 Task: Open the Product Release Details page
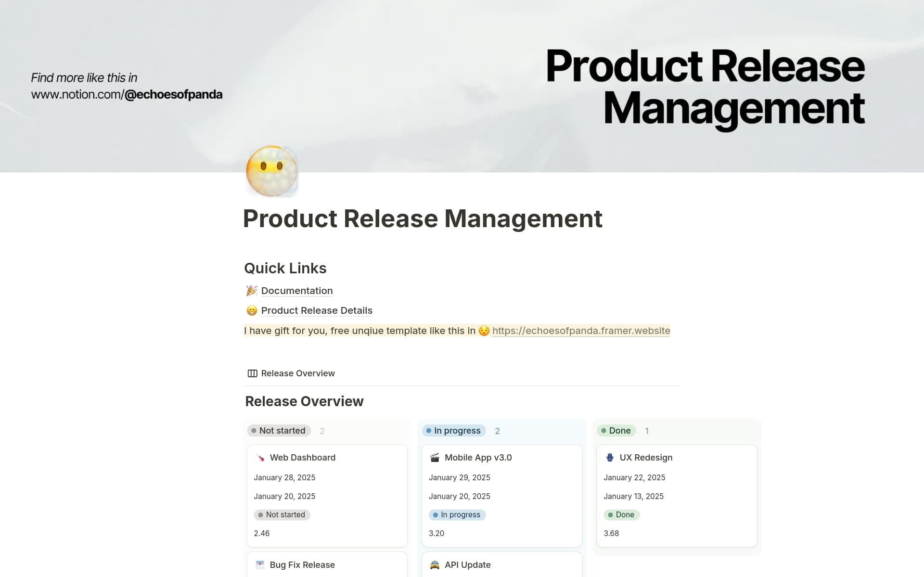(317, 310)
